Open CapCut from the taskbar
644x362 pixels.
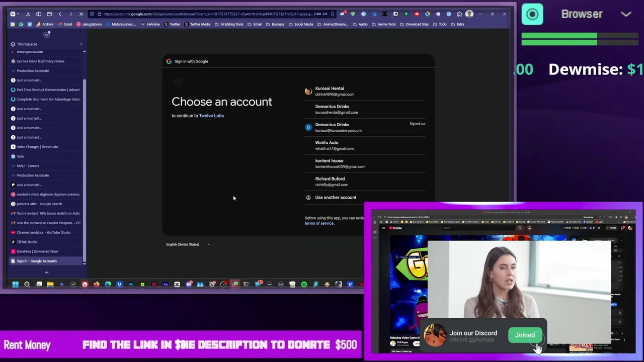coord(177,285)
